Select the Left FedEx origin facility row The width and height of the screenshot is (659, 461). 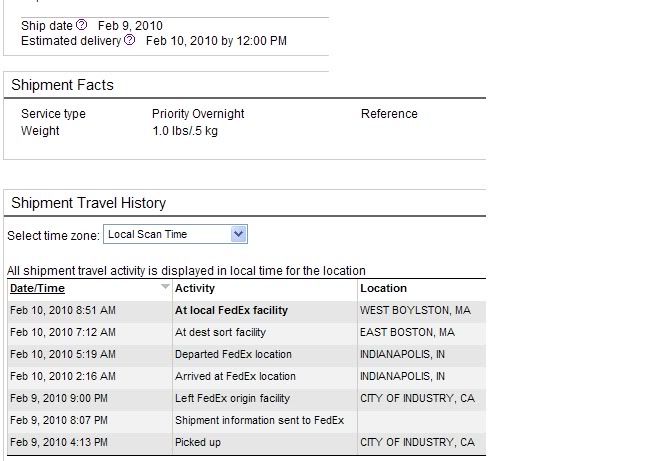click(x=246, y=398)
